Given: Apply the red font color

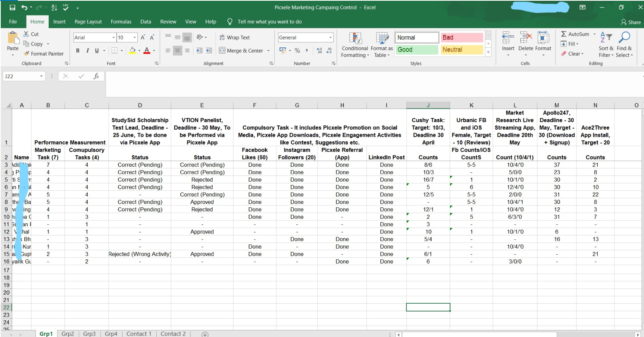Looking at the screenshot, I should pos(147,50).
